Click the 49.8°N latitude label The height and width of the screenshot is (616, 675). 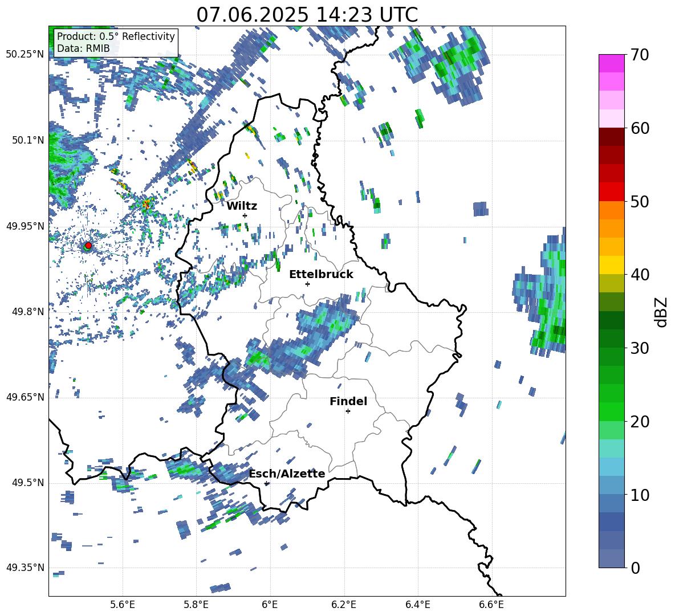point(28,312)
